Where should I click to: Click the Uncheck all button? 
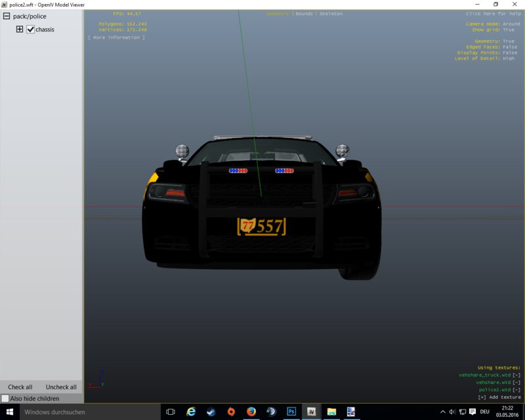pos(61,387)
